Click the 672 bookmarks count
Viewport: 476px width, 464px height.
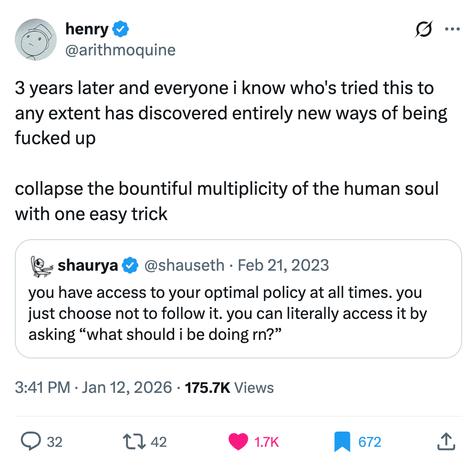click(x=370, y=442)
